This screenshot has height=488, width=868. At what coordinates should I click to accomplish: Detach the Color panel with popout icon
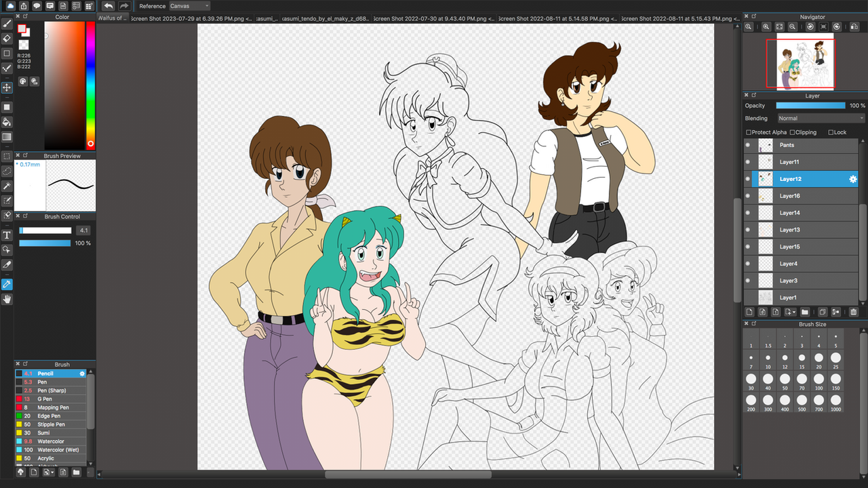point(25,17)
